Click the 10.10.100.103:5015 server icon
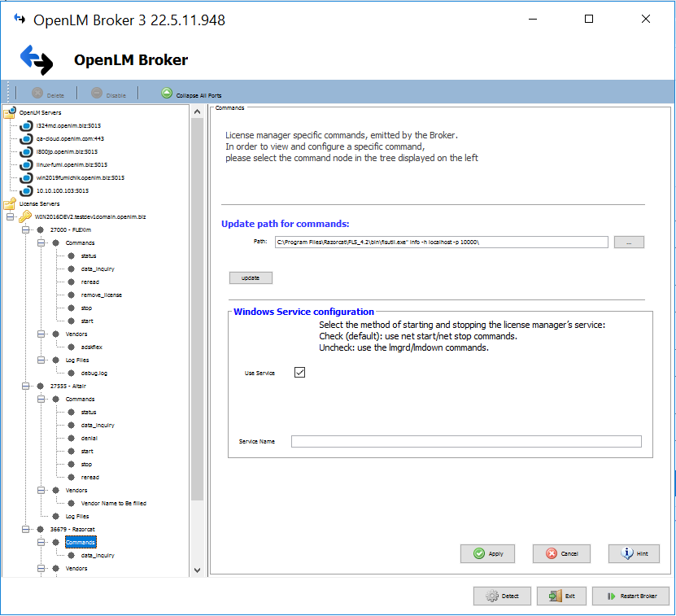This screenshot has width=676, height=616. click(x=25, y=190)
